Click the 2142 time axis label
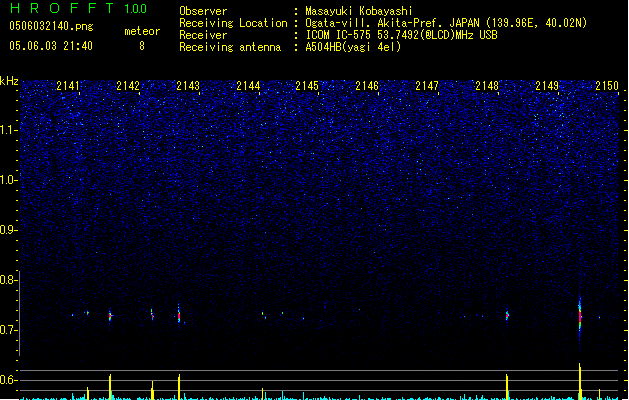This screenshot has height=400, width=629. [128, 86]
